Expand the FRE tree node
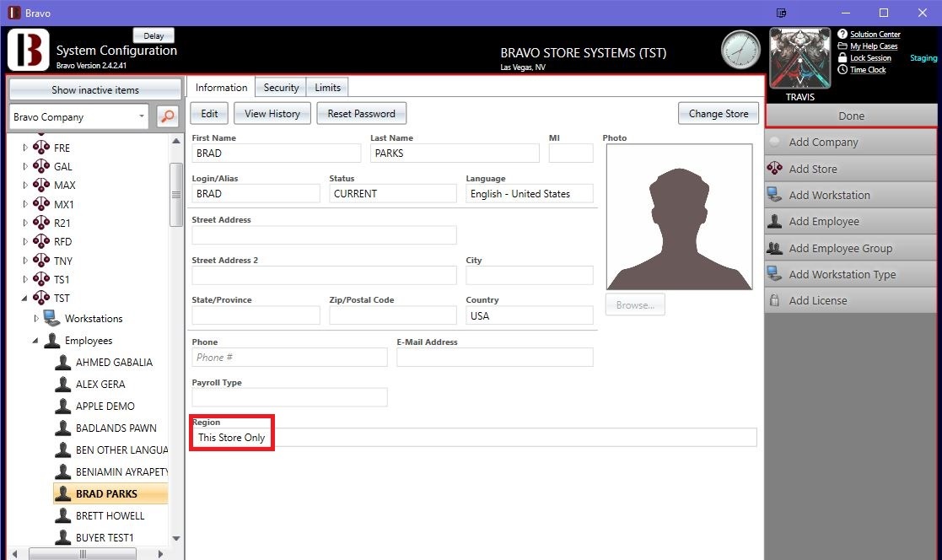 pyautogui.click(x=25, y=148)
